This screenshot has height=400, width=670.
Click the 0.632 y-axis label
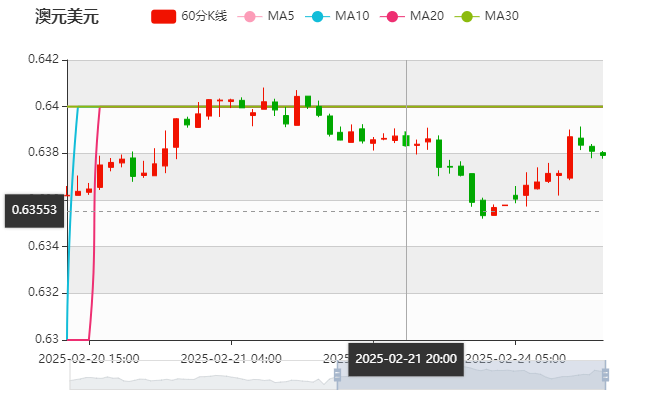point(43,292)
